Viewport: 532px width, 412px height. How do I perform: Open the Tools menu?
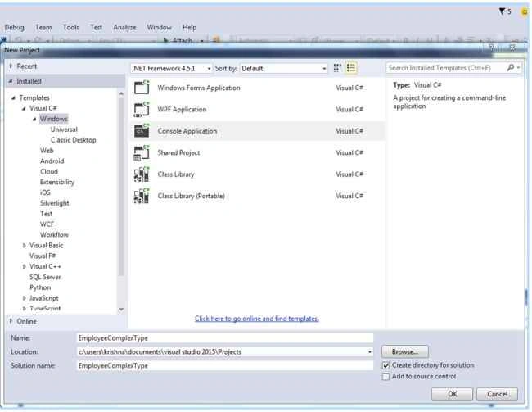tap(70, 27)
